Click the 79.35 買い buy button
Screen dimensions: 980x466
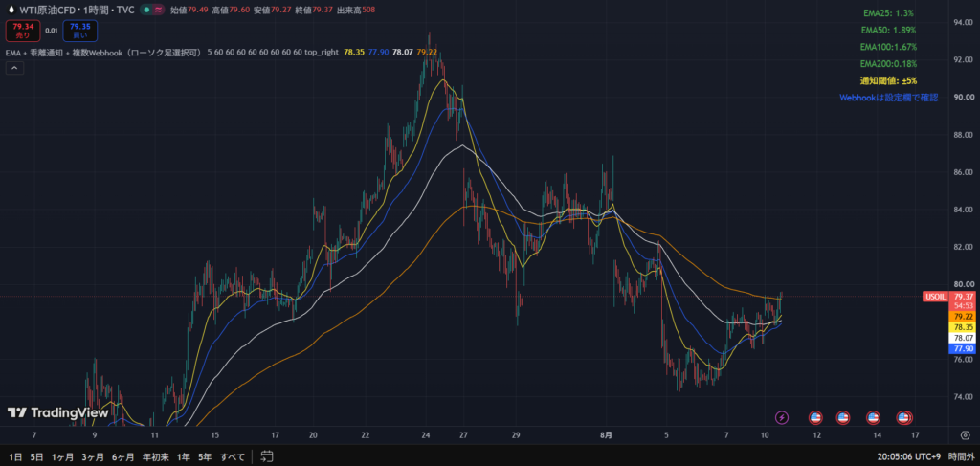pyautogui.click(x=80, y=31)
